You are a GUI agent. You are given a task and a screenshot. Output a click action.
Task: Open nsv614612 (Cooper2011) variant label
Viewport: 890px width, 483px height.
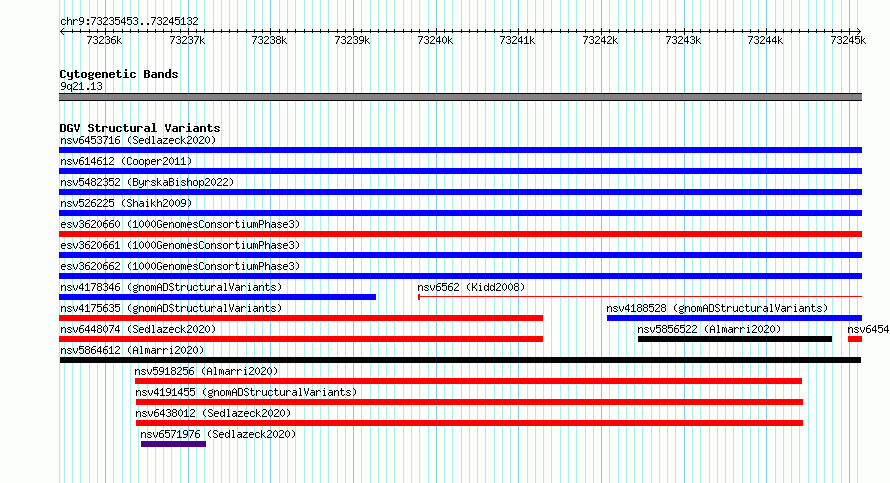pos(126,161)
